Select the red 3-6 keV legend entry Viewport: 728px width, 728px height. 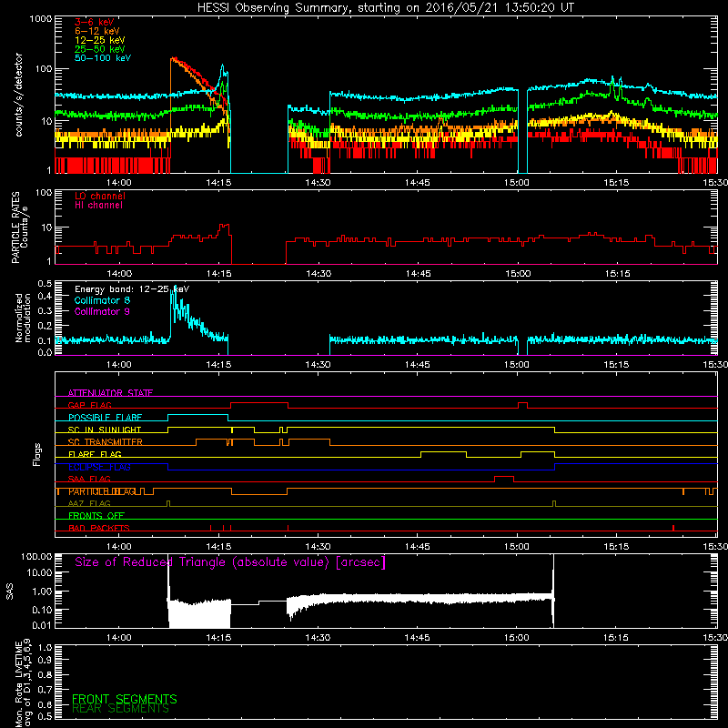click(x=95, y=22)
